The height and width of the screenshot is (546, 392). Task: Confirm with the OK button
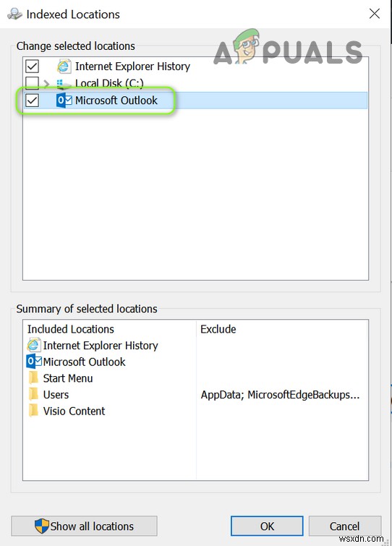pos(267,526)
